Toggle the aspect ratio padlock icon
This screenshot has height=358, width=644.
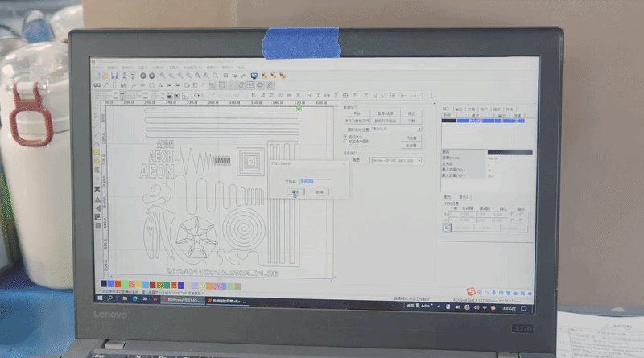[x=169, y=95]
